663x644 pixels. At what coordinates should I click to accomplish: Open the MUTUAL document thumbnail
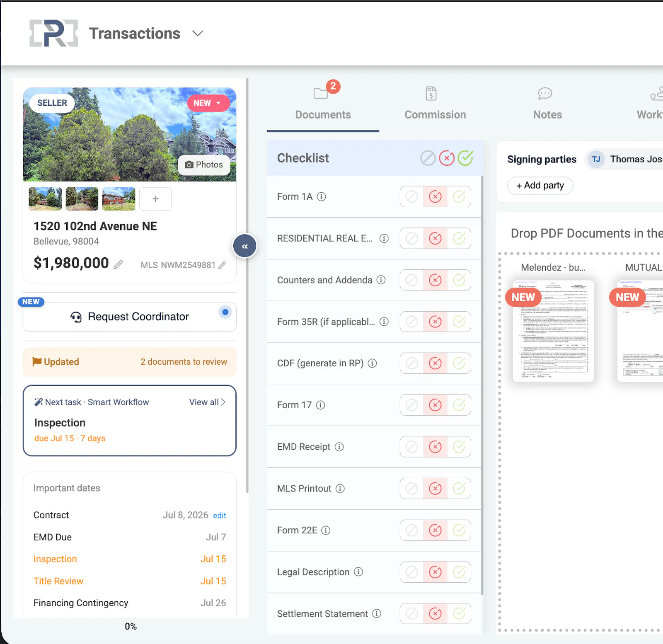tap(640, 331)
